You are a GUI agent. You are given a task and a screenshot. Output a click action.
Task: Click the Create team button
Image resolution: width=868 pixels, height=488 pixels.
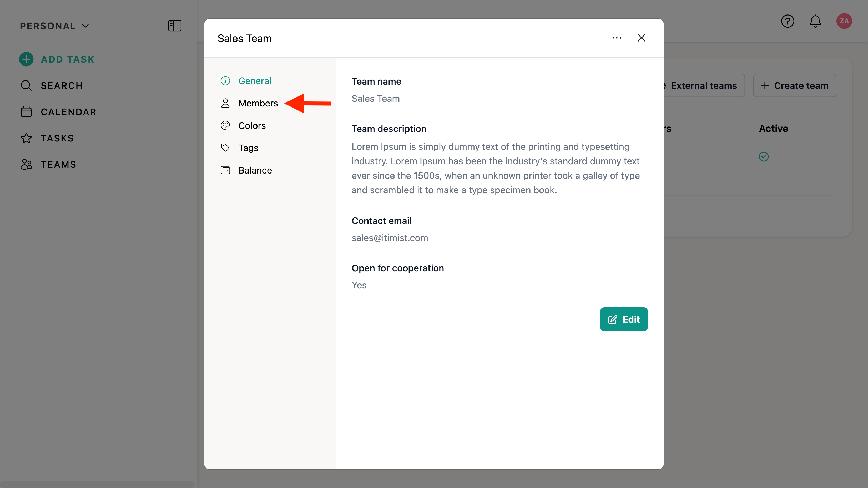pos(795,85)
